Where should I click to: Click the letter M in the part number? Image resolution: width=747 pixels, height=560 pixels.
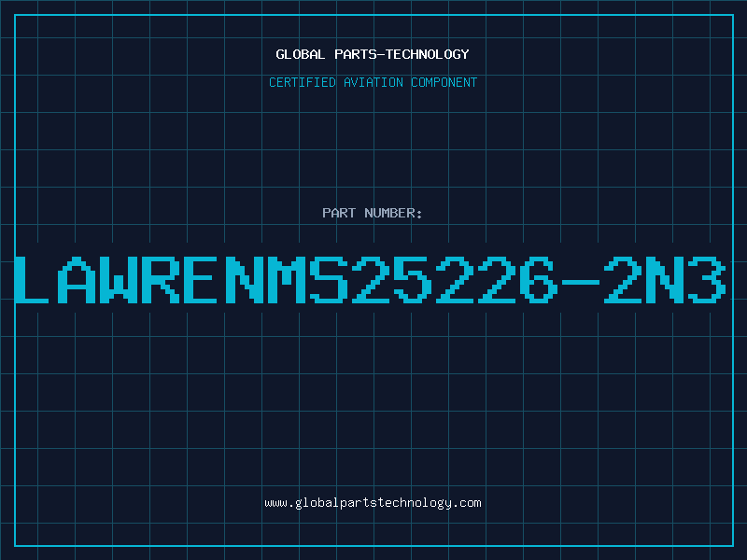click(x=287, y=279)
